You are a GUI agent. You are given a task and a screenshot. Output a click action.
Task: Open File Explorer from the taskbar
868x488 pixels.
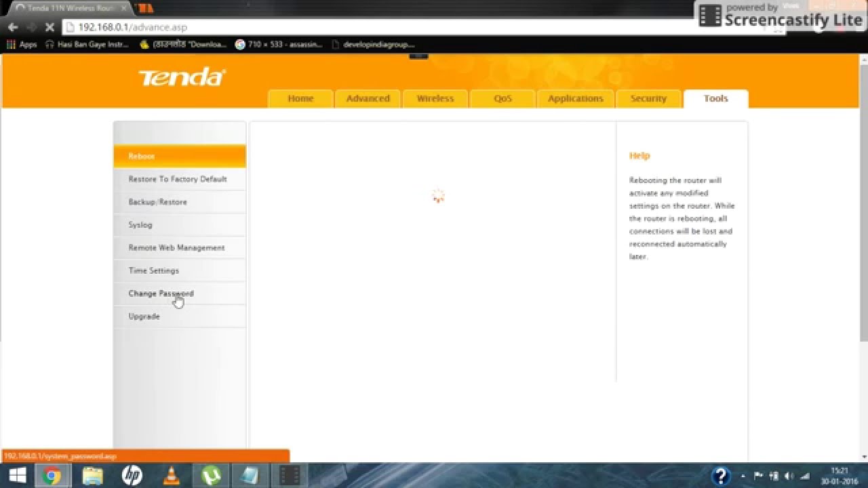pyautogui.click(x=92, y=476)
